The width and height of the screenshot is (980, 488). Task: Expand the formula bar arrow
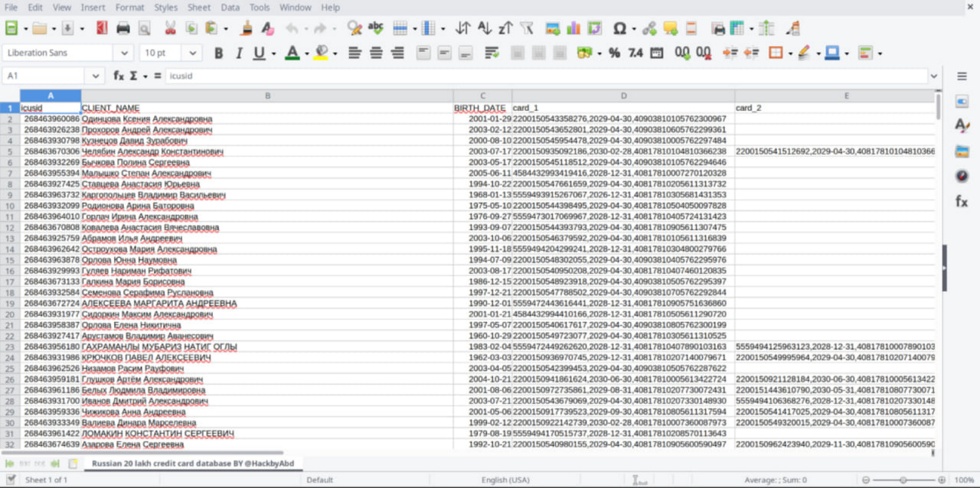click(933, 76)
